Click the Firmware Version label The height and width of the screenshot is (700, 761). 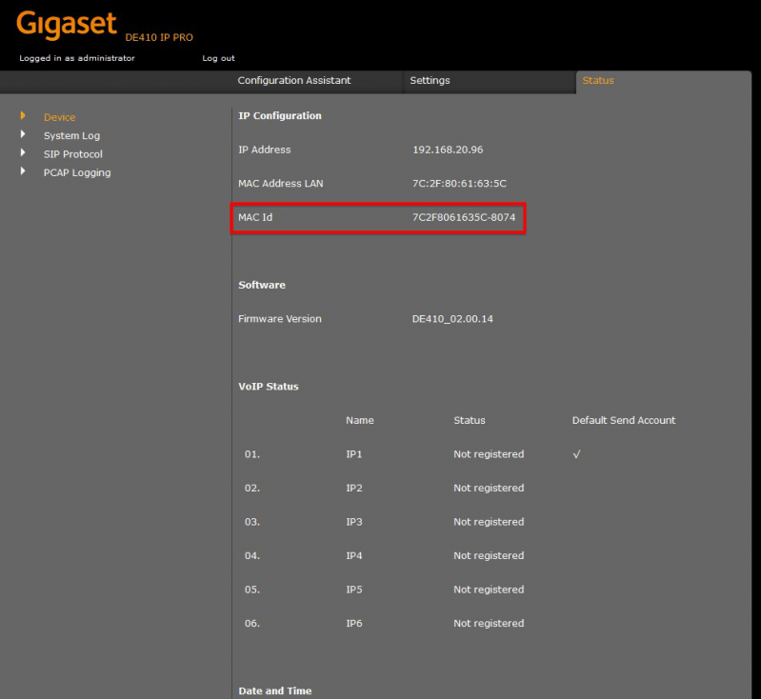point(280,319)
